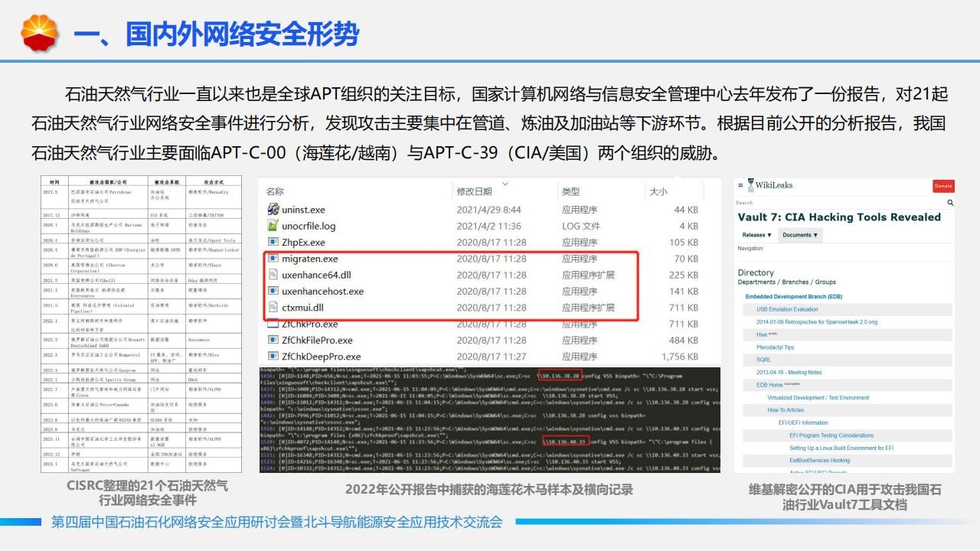The height and width of the screenshot is (551, 980).
Task: Select the unocrfile.log file name
Action: [309, 226]
